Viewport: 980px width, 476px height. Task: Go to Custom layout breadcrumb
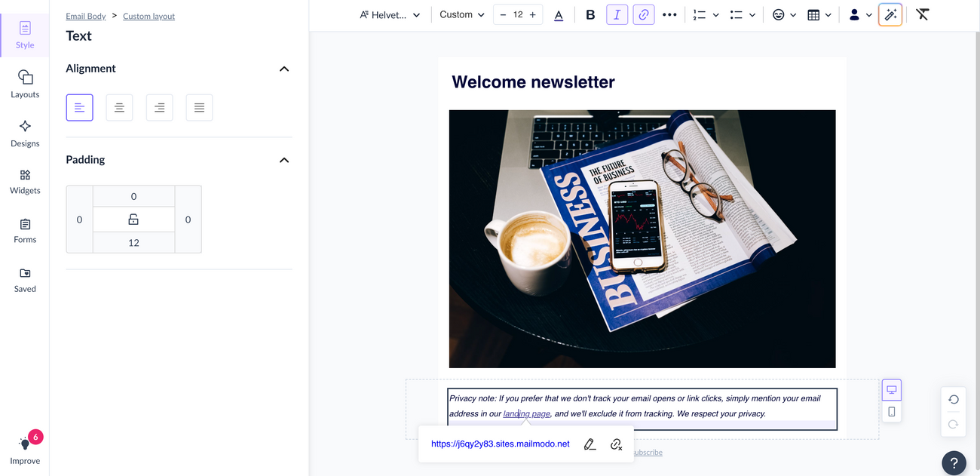coord(149,16)
